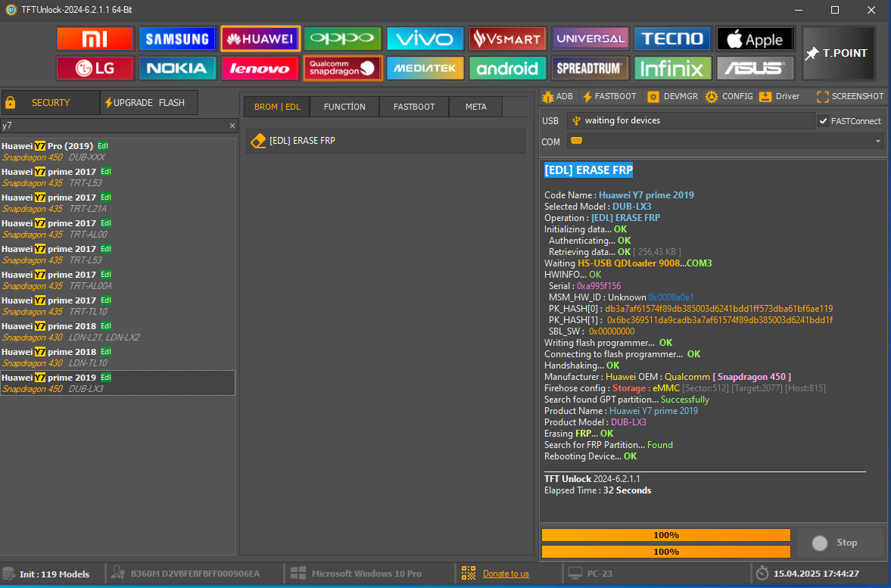Toggle the FASTConnect checkbox
Screen dimensions: 891x588
coord(823,121)
